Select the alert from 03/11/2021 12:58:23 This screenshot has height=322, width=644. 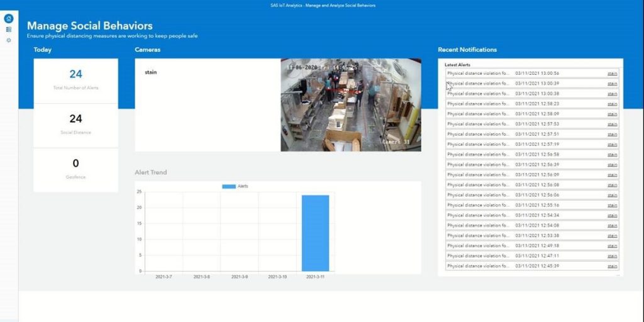point(531,104)
